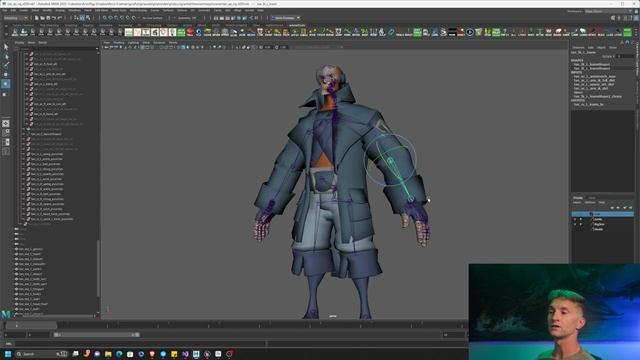
Task: Open File Explorer from the taskbar
Action: point(108,354)
